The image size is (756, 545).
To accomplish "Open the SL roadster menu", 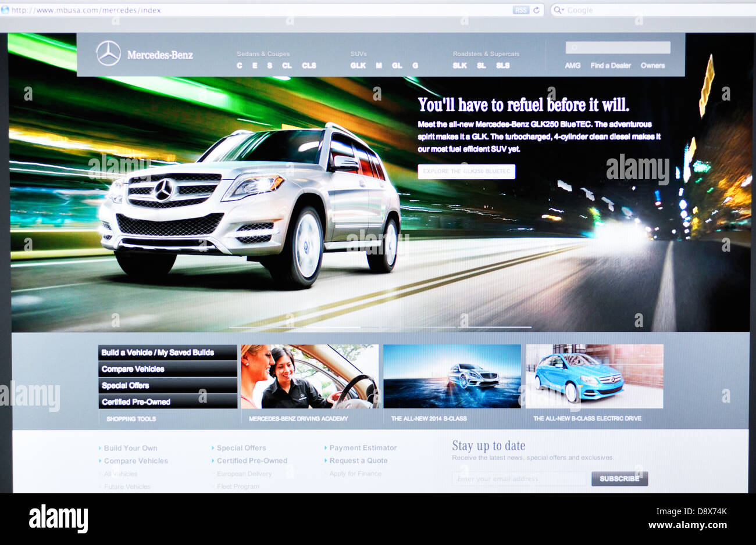I will (482, 66).
